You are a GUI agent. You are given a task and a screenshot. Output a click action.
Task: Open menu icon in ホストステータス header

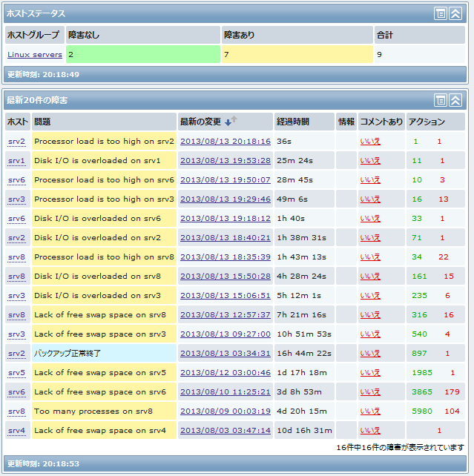(x=441, y=13)
